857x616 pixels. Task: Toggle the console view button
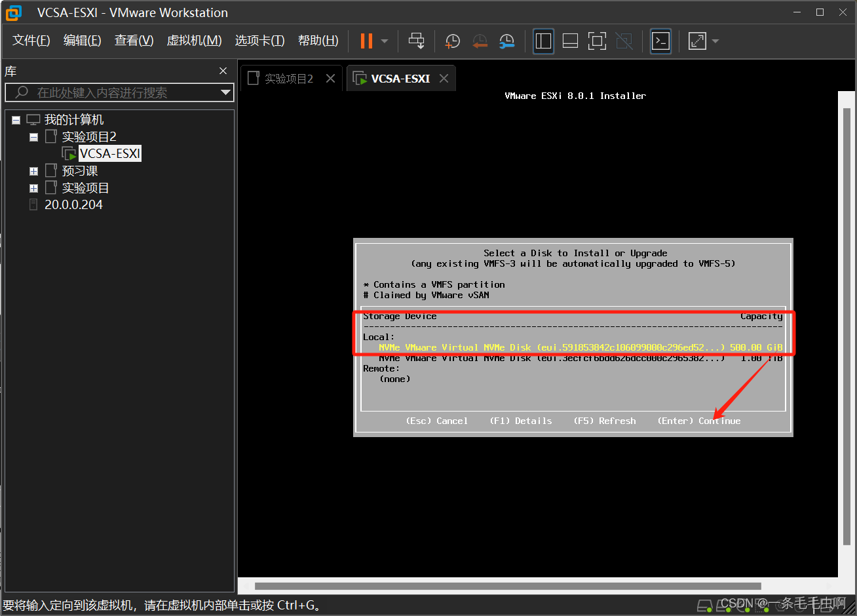[660, 41]
